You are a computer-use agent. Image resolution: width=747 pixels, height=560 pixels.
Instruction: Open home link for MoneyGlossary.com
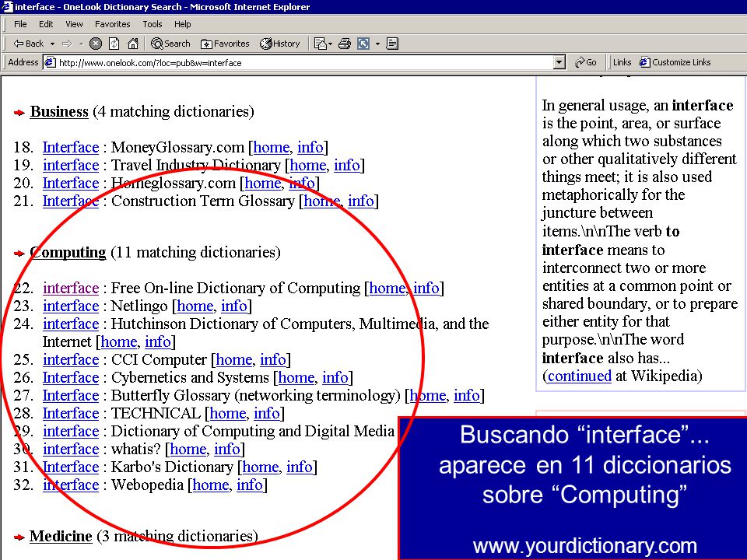click(272, 148)
